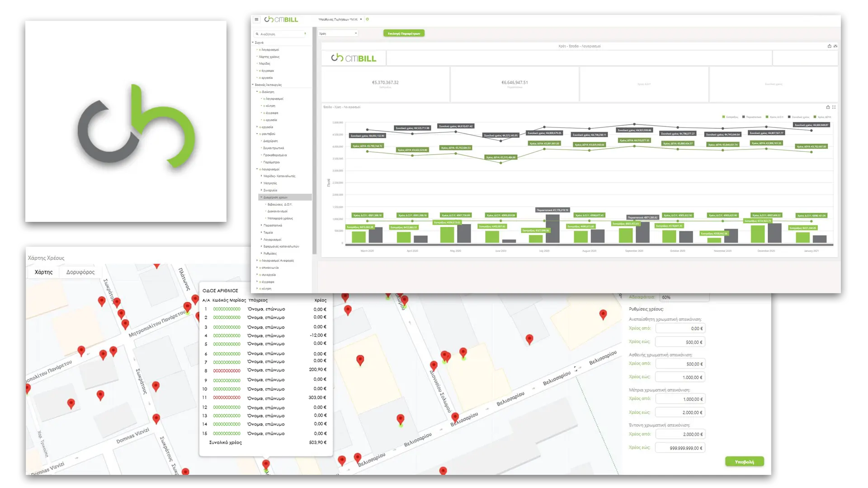Open the red account code in popup row 11
Screen dimensions: 868x488
tap(226, 398)
